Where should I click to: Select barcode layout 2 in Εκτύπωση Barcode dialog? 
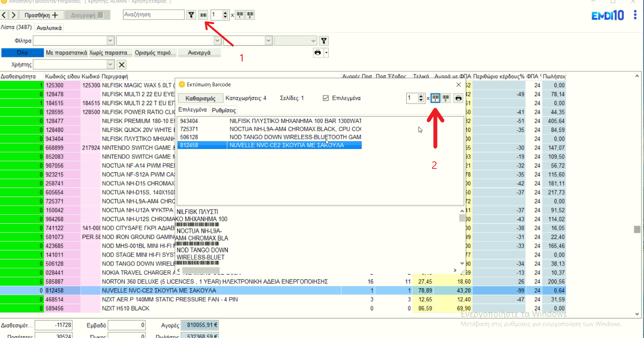pos(446,98)
